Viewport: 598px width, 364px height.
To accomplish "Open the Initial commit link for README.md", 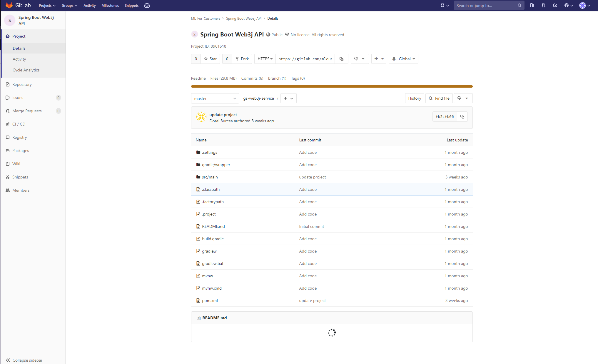I will tap(311, 226).
